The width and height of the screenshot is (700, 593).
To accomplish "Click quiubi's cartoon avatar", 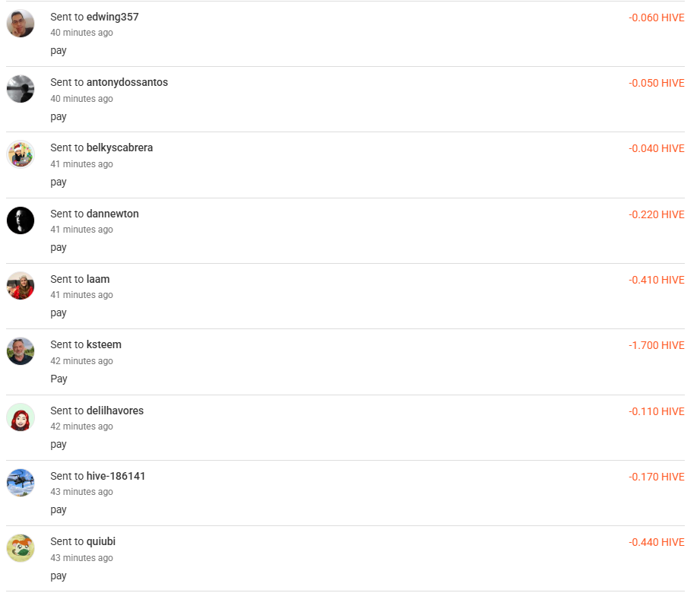I will click(21, 548).
